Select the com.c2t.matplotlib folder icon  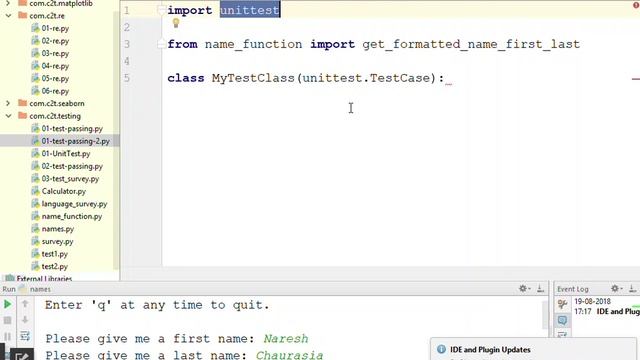click(x=23, y=3)
